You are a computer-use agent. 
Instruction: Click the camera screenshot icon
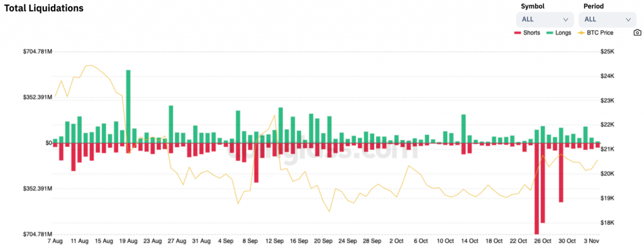coord(637,33)
